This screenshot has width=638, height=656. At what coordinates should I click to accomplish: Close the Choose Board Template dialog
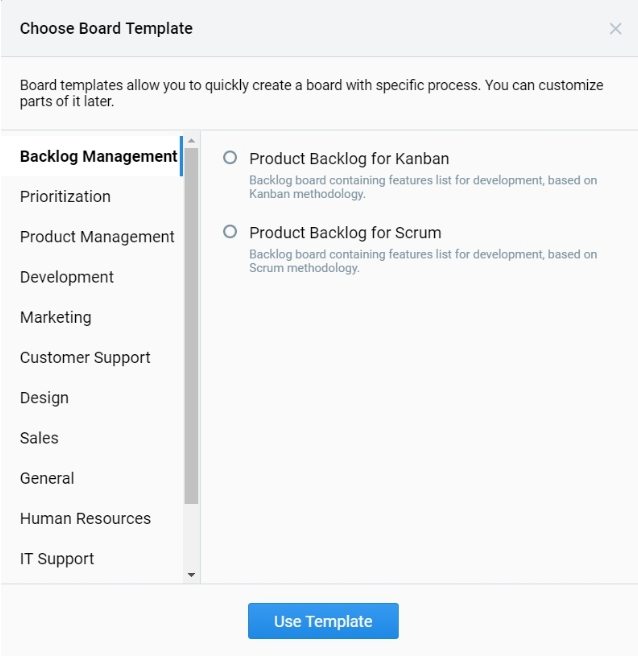pyautogui.click(x=615, y=29)
